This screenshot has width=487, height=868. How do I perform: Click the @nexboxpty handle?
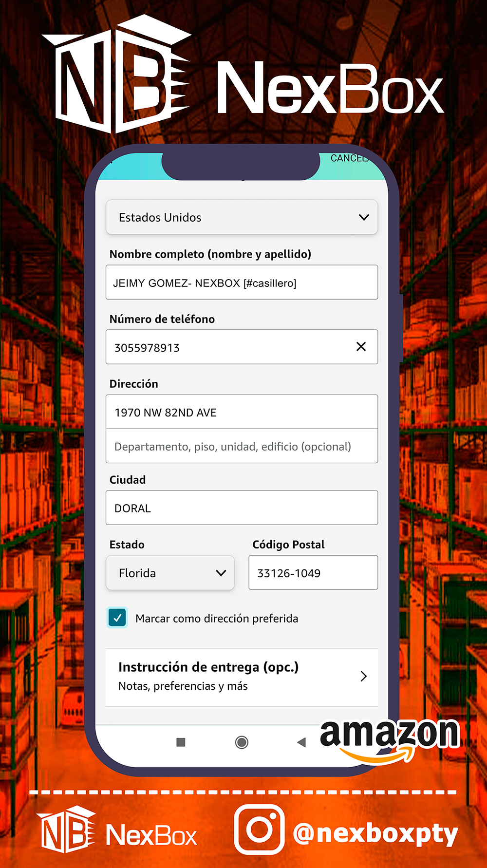[375, 833]
